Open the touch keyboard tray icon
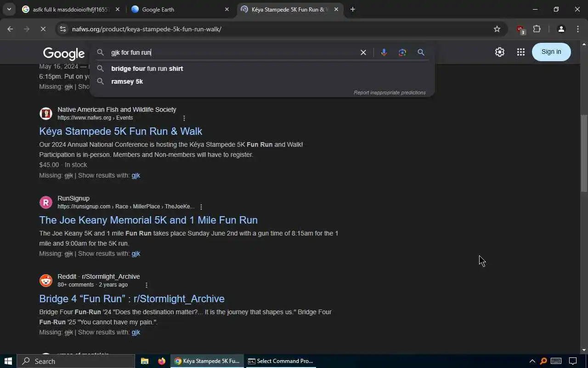The image size is (588, 368). (556, 361)
